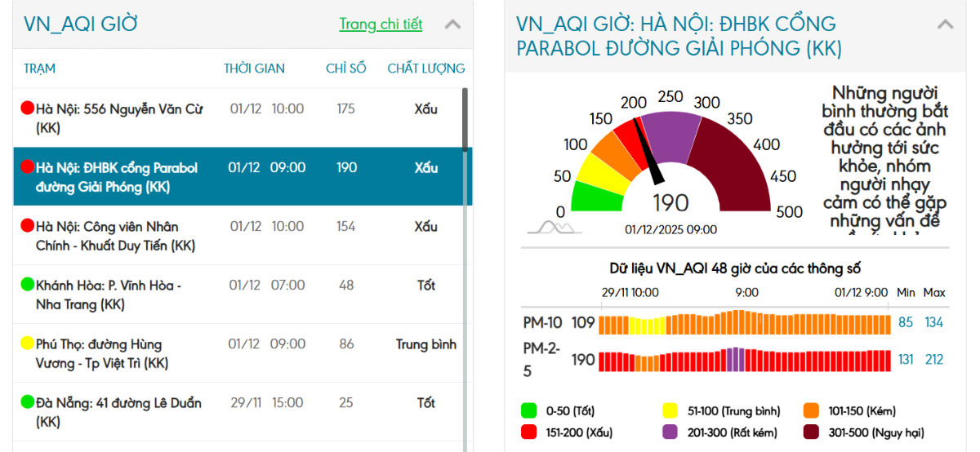The height and width of the screenshot is (452, 980).
Task: Collapse the ĐHBK cổng Parabol detail panel
Action: point(945,24)
